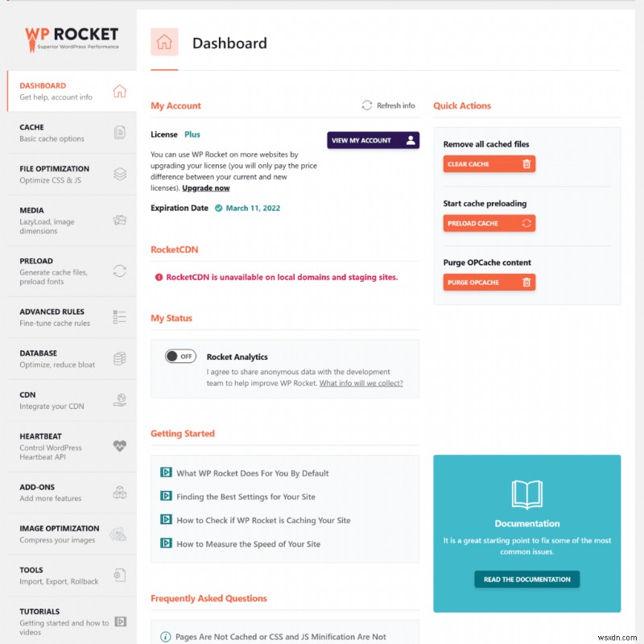Click the Preload circular-arrows icon in the sidebar

tap(120, 271)
